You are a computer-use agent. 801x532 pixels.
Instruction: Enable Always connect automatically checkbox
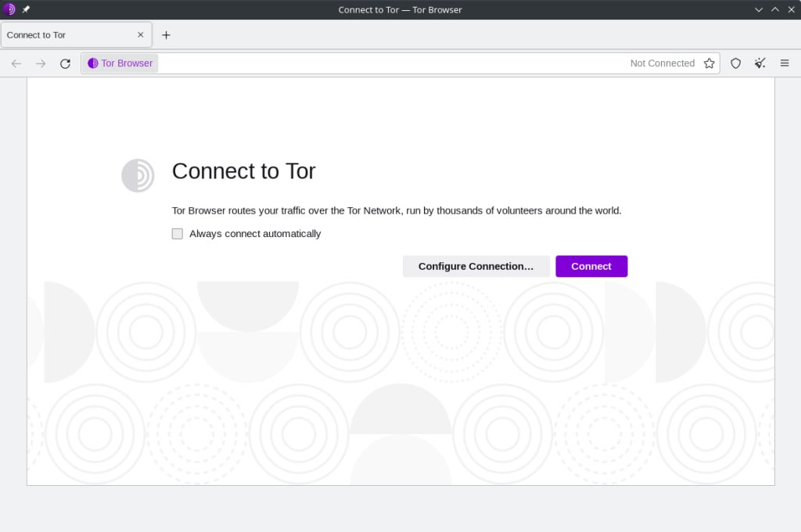[178, 234]
